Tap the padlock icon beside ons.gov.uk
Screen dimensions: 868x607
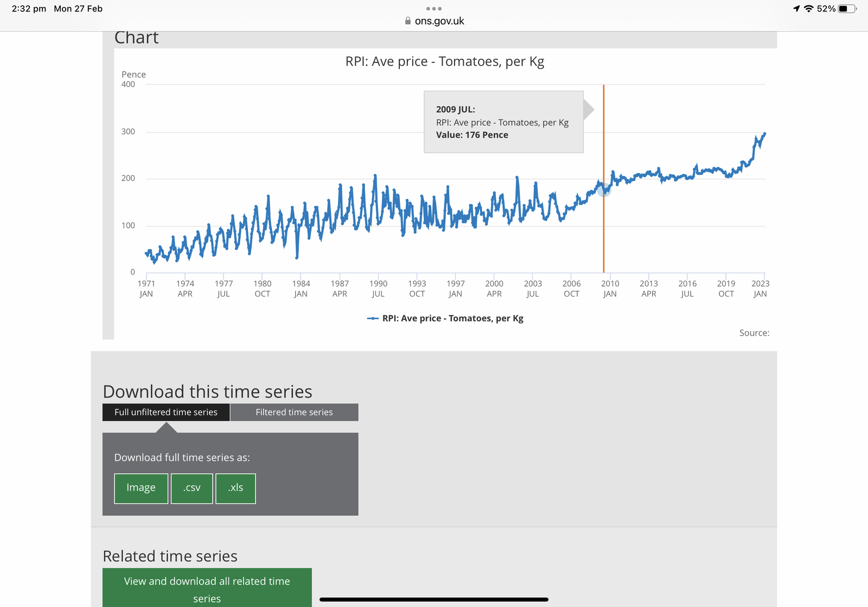pos(408,21)
